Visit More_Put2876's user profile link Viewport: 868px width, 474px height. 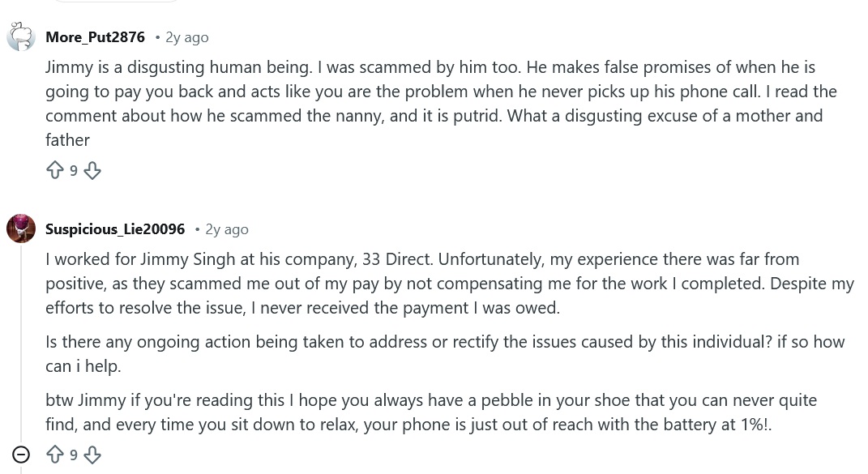[95, 37]
